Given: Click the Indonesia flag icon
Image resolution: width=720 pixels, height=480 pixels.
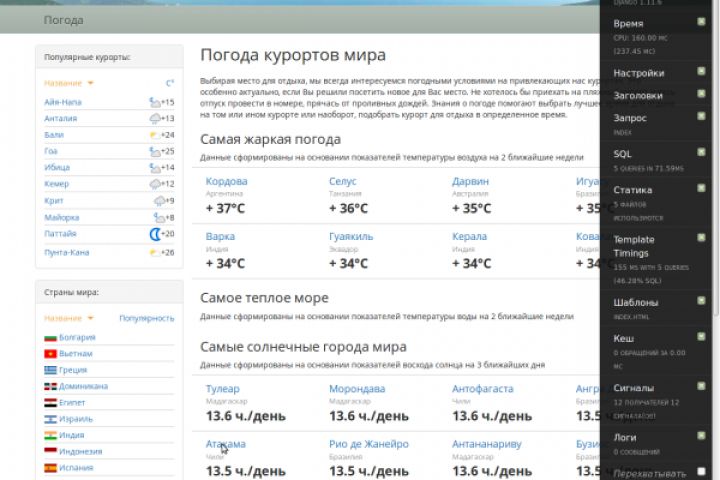Looking at the screenshot, I should [x=51, y=451].
